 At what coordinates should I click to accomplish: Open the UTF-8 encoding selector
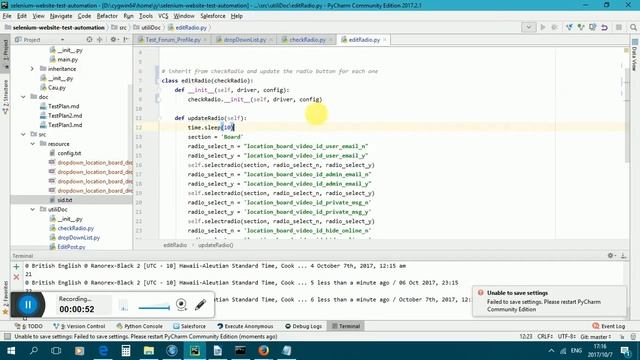pyautogui.click(x=567, y=337)
